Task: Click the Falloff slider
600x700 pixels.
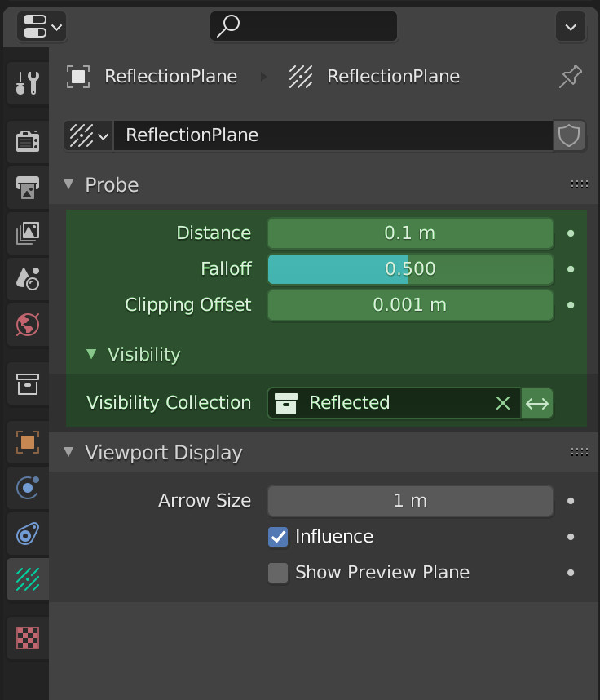Action: coord(410,269)
